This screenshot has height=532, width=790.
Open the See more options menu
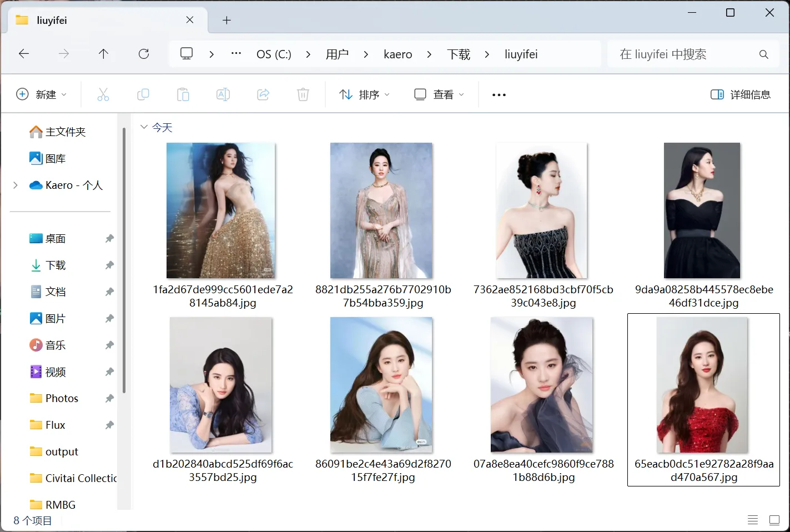click(x=499, y=95)
